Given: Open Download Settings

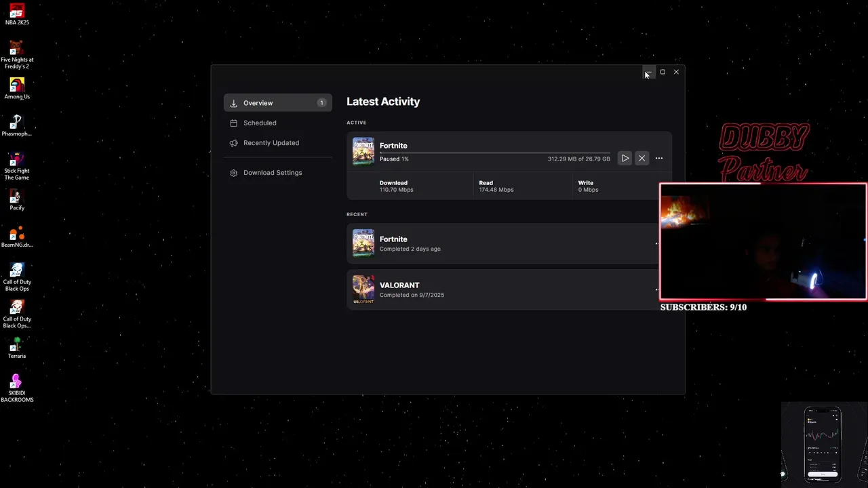Looking at the screenshot, I should [x=277, y=173].
